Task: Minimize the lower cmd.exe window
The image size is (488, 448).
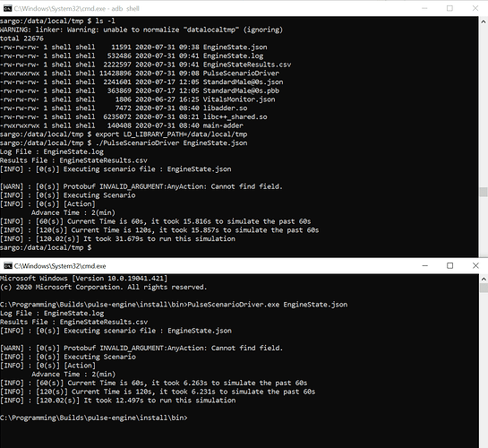Action: pyautogui.click(x=424, y=266)
